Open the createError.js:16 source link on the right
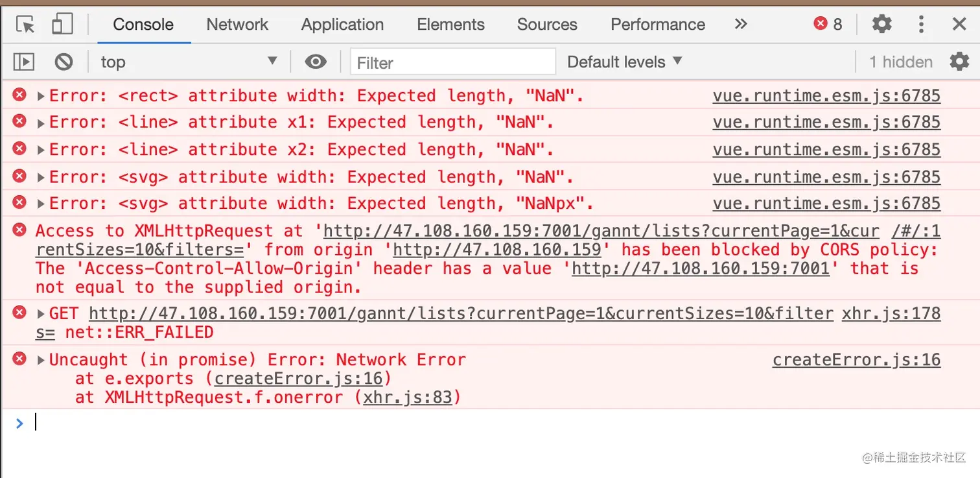 click(x=856, y=360)
